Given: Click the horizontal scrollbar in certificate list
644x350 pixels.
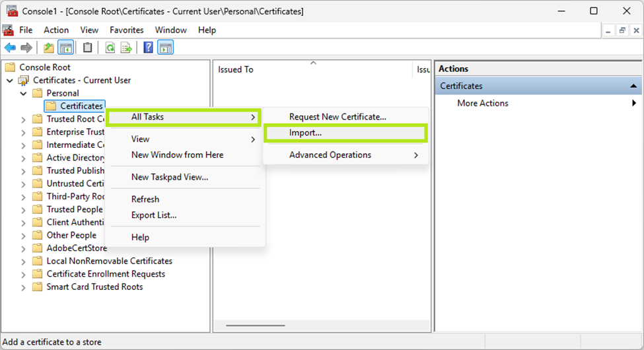Looking at the screenshot, I should (x=264, y=325).
